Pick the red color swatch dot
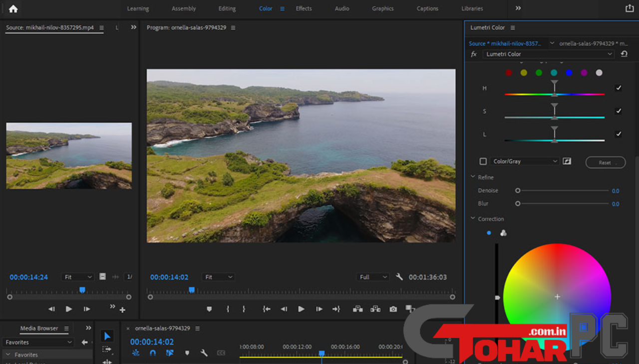The height and width of the screenshot is (364, 639). pyautogui.click(x=509, y=73)
